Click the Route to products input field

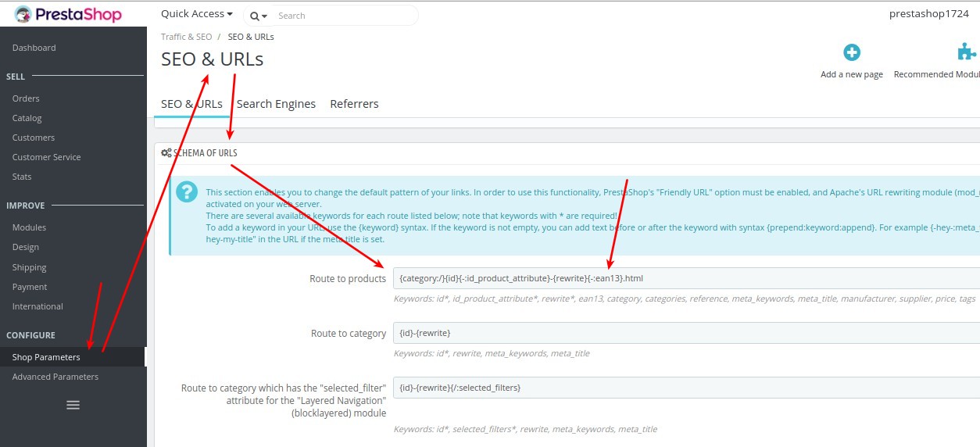coord(686,278)
